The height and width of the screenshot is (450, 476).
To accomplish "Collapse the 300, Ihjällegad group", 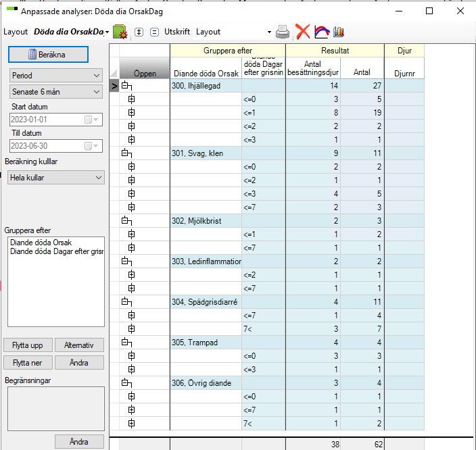I will [126, 86].
